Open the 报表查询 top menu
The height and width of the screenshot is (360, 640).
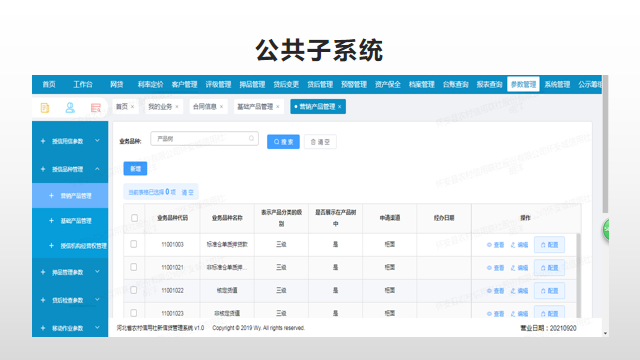[x=489, y=84]
